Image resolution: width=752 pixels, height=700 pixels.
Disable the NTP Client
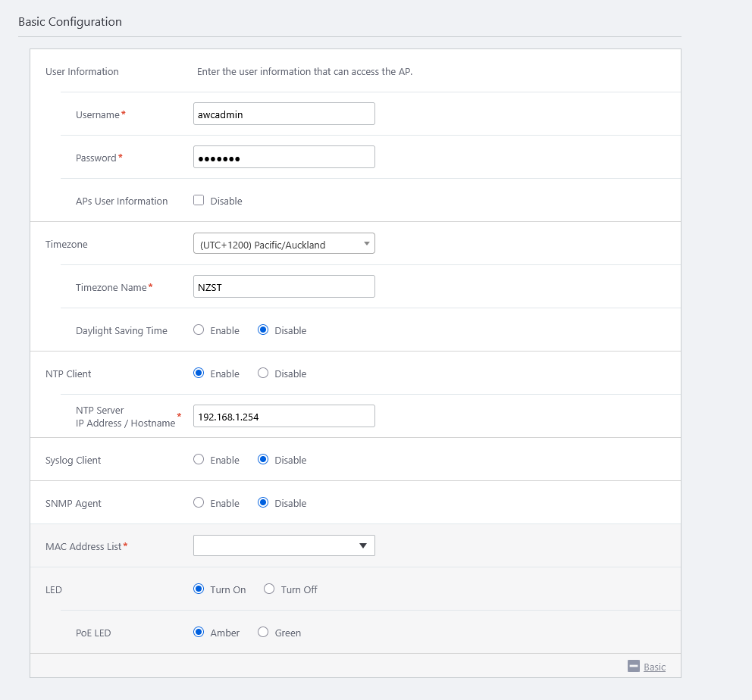(x=263, y=373)
